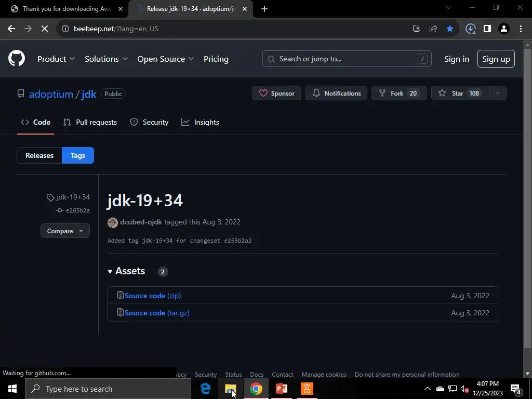532x399 pixels.
Task: Open Chrome three-dot menu
Action: point(521,29)
